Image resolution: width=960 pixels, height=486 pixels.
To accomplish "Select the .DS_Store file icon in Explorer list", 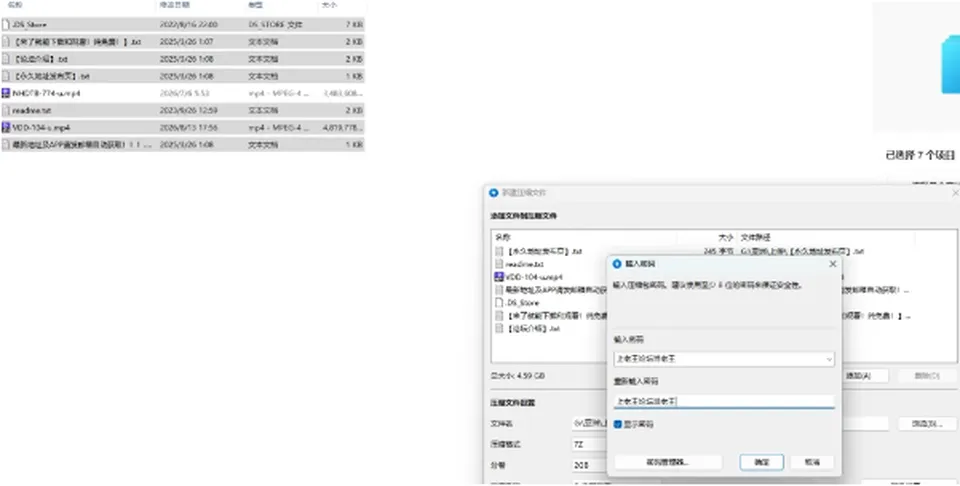I will coord(6,24).
